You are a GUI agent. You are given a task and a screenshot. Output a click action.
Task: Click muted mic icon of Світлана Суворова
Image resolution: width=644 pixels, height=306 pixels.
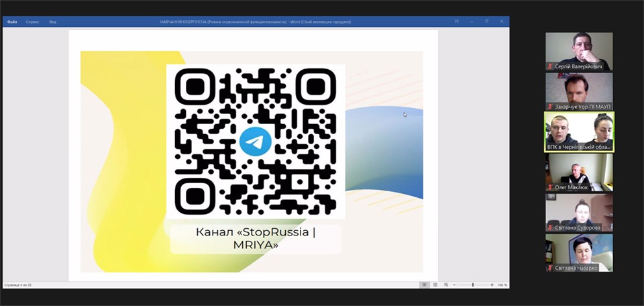point(550,227)
